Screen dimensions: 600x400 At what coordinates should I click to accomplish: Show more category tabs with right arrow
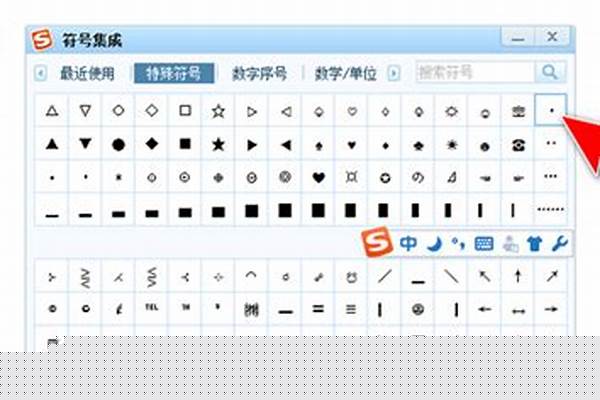tap(394, 73)
